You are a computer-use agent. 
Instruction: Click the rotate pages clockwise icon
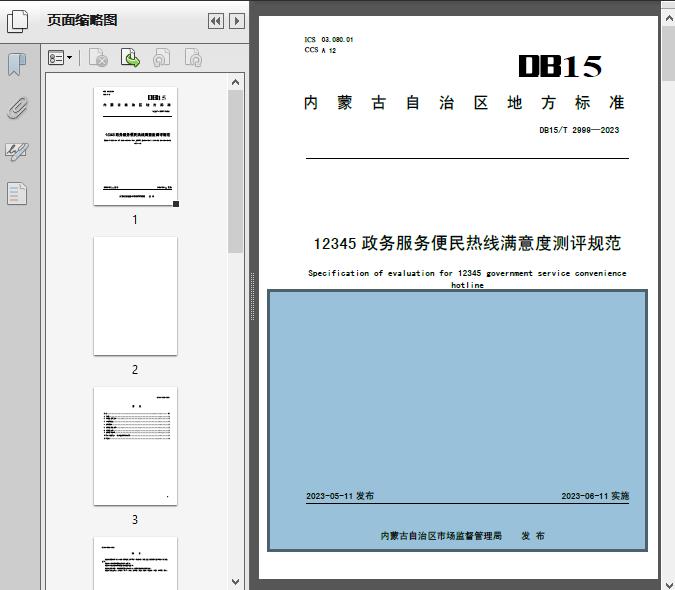193,59
